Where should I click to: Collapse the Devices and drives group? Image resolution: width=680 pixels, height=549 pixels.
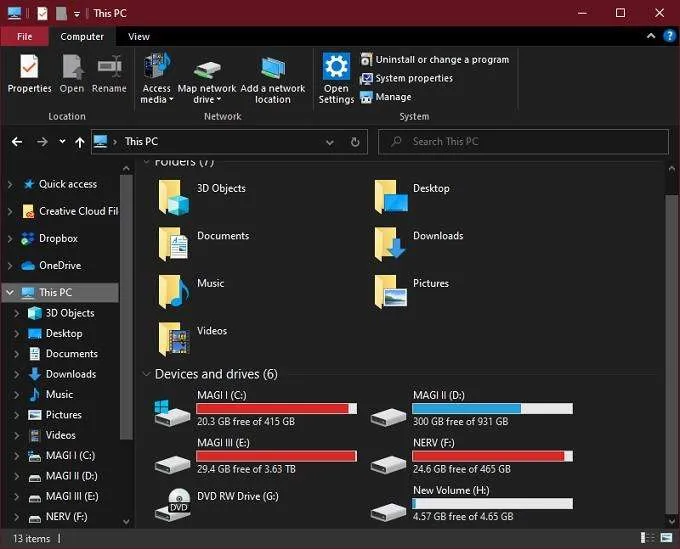(146, 374)
